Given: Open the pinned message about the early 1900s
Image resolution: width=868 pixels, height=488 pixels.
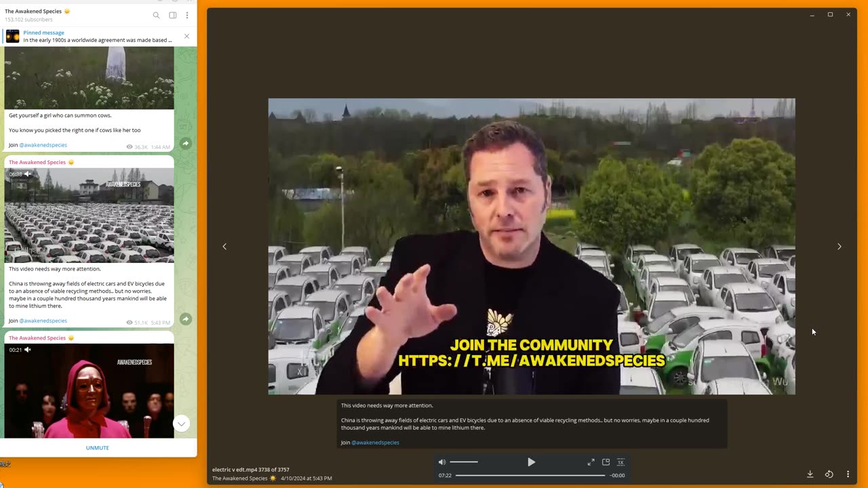Looking at the screenshot, I should coord(98,37).
